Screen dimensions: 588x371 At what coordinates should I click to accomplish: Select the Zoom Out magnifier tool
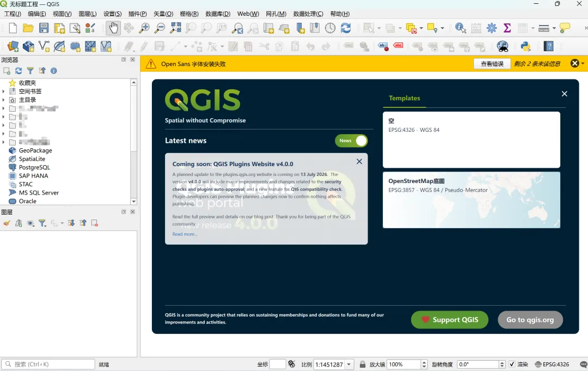(160, 28)
